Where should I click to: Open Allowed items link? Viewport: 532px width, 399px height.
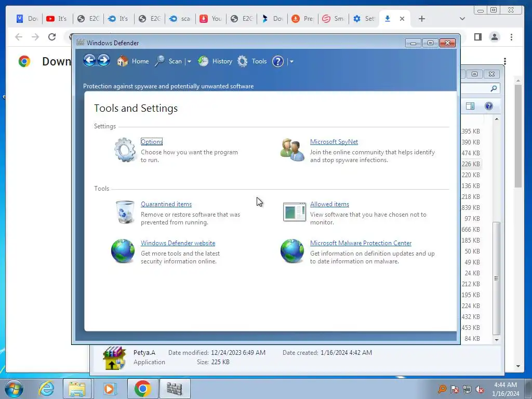[x=329, y=204]
